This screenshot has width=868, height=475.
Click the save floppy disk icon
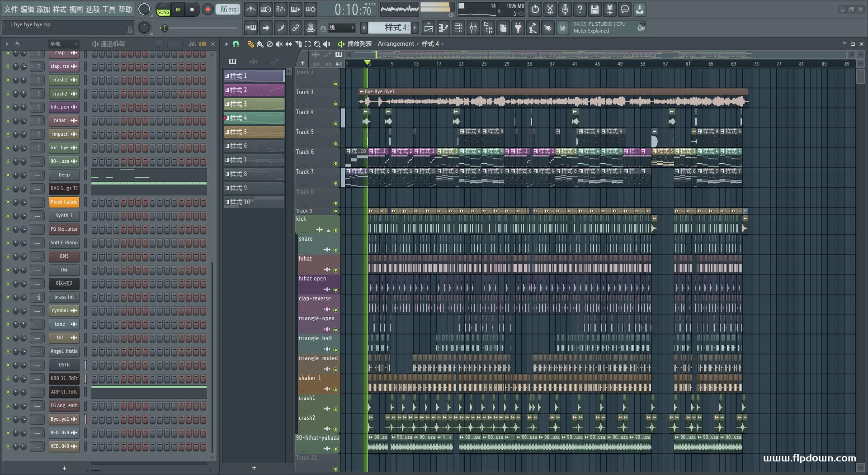595,9
